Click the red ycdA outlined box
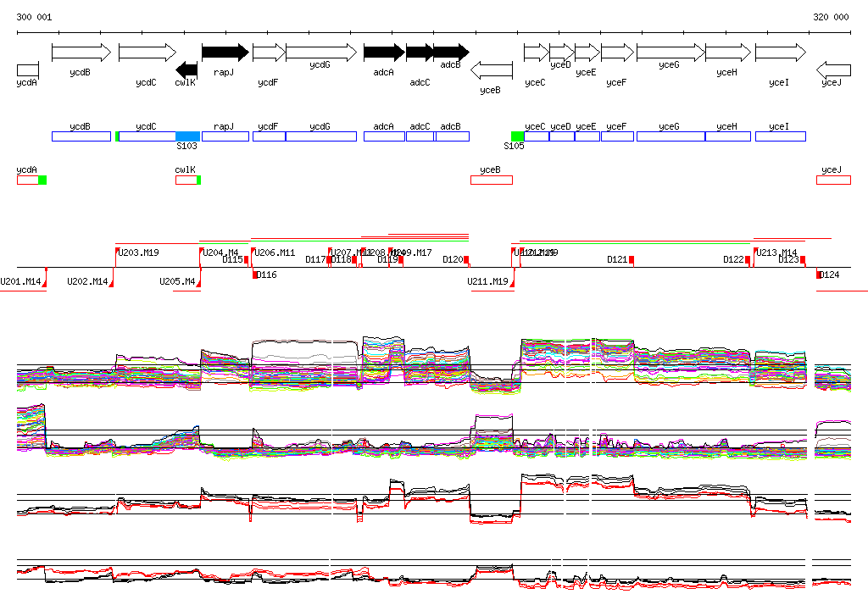The image size is (868, 605). click(28, 180)
